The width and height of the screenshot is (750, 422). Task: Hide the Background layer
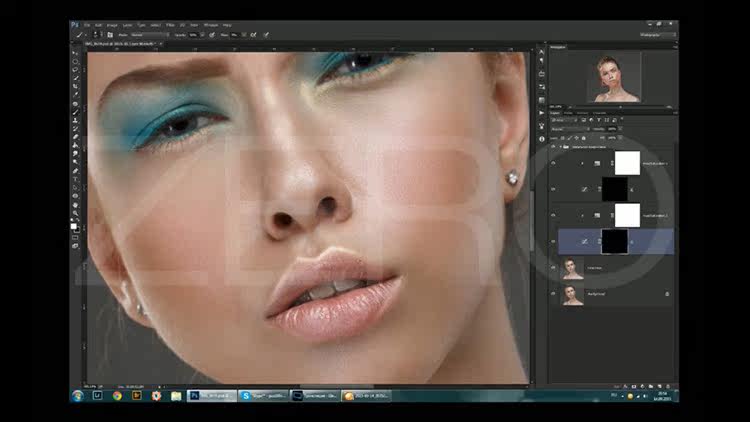click(553, 294)
